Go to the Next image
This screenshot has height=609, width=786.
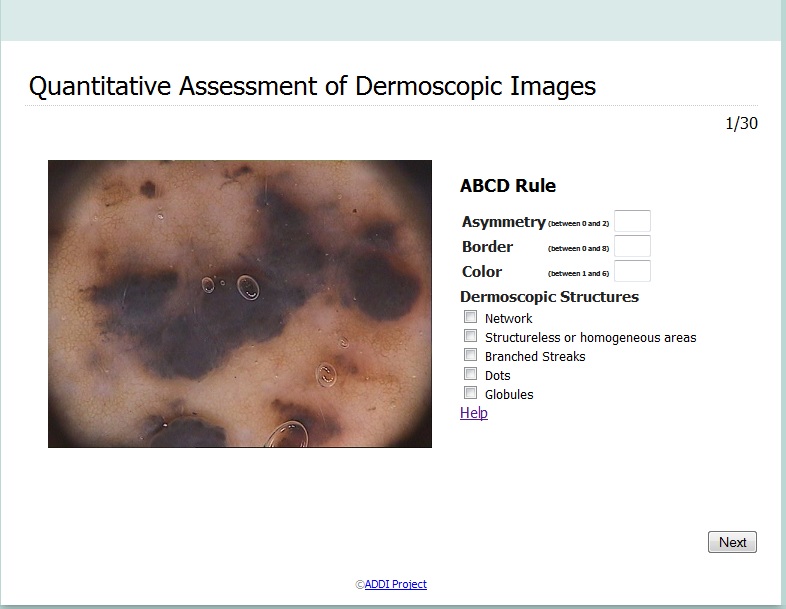pyautogui.click(x=732, y=542)
